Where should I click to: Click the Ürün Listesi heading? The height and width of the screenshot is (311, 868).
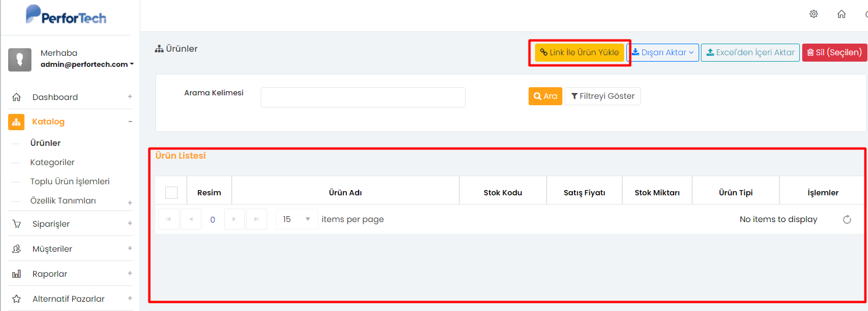(180, 156)
